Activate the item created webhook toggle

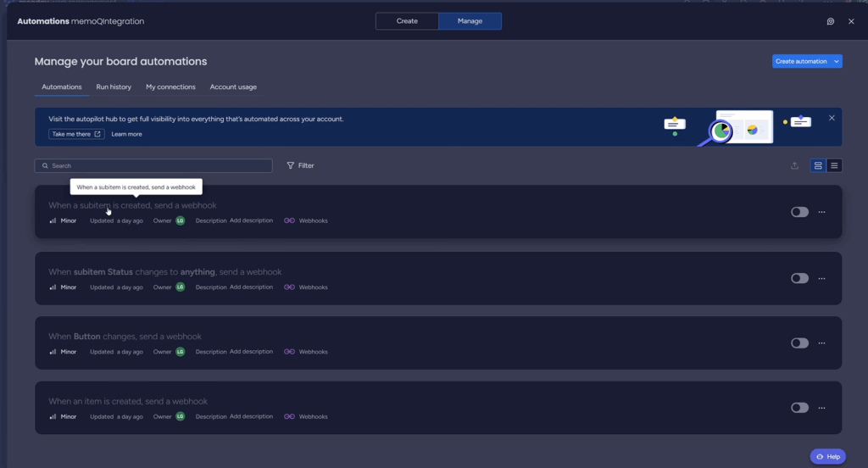pos(799,408)
